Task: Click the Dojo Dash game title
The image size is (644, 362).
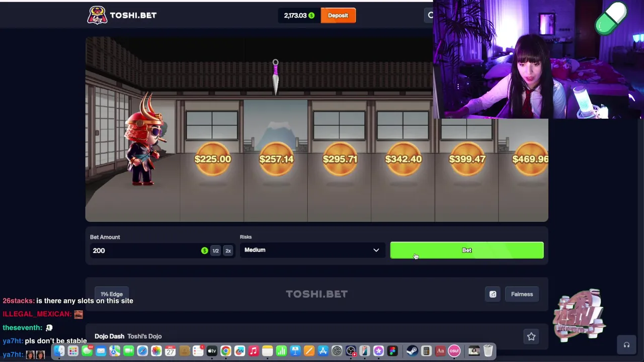Action: click(109, 336)
